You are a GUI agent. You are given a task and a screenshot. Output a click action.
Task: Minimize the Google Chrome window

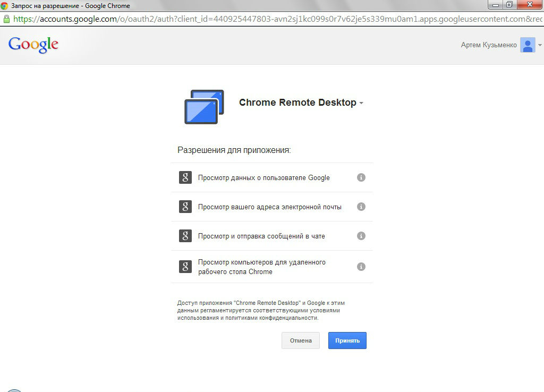point(496,5)
